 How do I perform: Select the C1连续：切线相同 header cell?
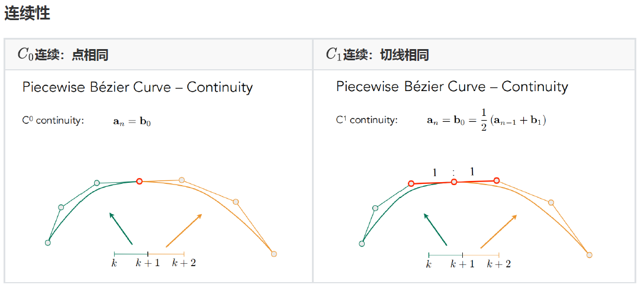point(377,55)
